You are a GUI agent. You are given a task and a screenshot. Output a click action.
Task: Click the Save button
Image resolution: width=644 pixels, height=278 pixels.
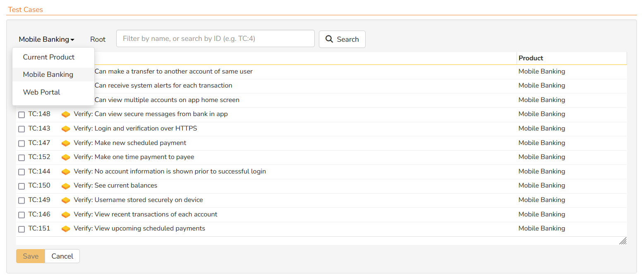(x=31, y=256)
